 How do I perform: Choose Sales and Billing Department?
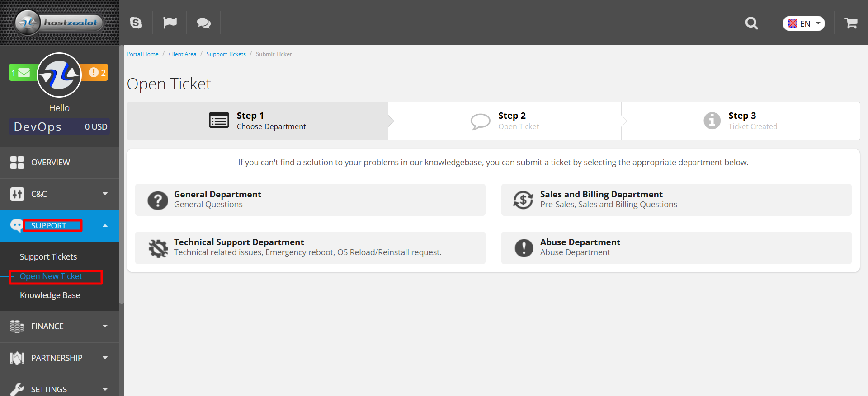coord(676,200)
